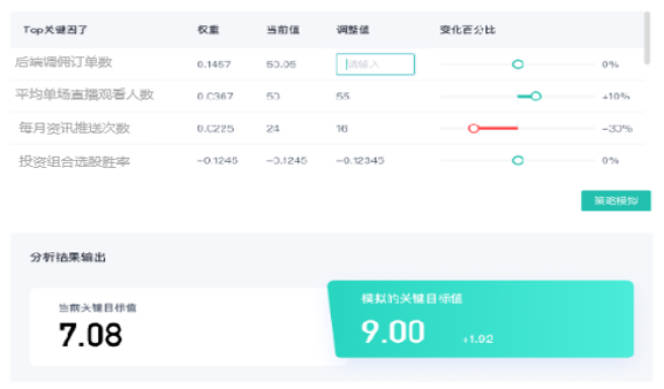Select the Top关键因子 column header
This screenshot has width=664, height=389.
click(x=55, y=30)
